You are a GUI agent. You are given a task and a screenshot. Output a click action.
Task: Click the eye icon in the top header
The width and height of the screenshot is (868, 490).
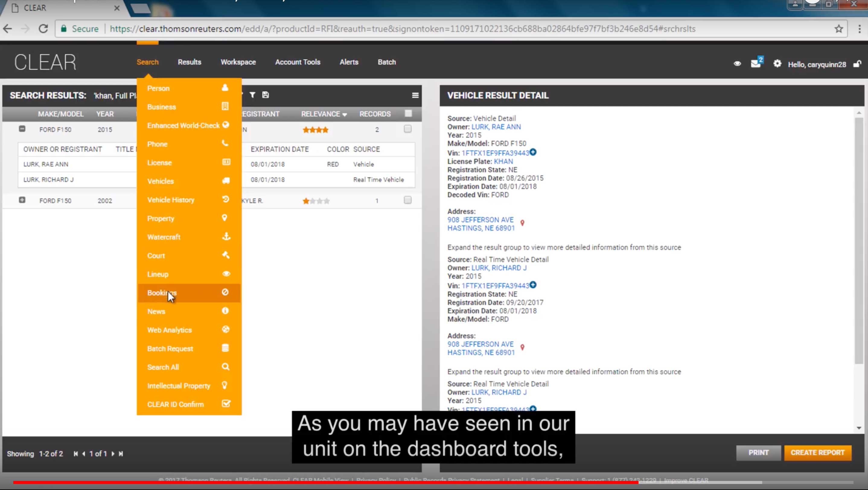737,64
